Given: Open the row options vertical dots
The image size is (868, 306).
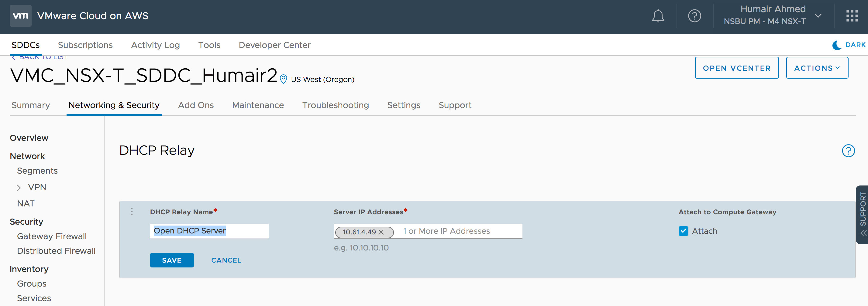Looking at the screenshot, I should pyautogui.click(x=132, y=211).
